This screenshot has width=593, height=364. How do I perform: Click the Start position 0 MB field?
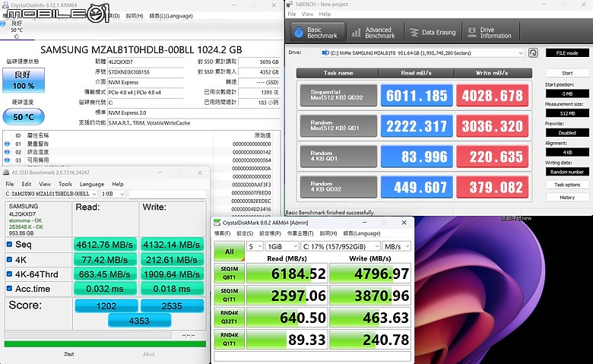(567, 93)
